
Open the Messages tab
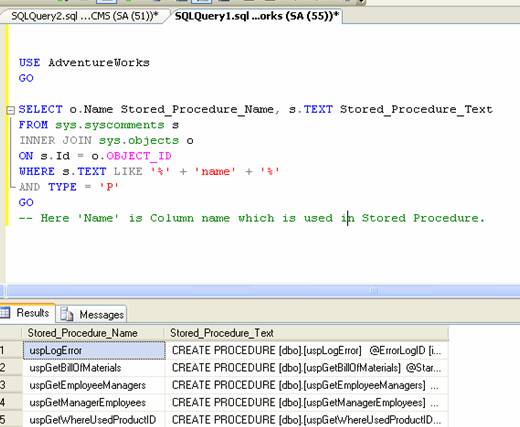[x=91, y=314]
